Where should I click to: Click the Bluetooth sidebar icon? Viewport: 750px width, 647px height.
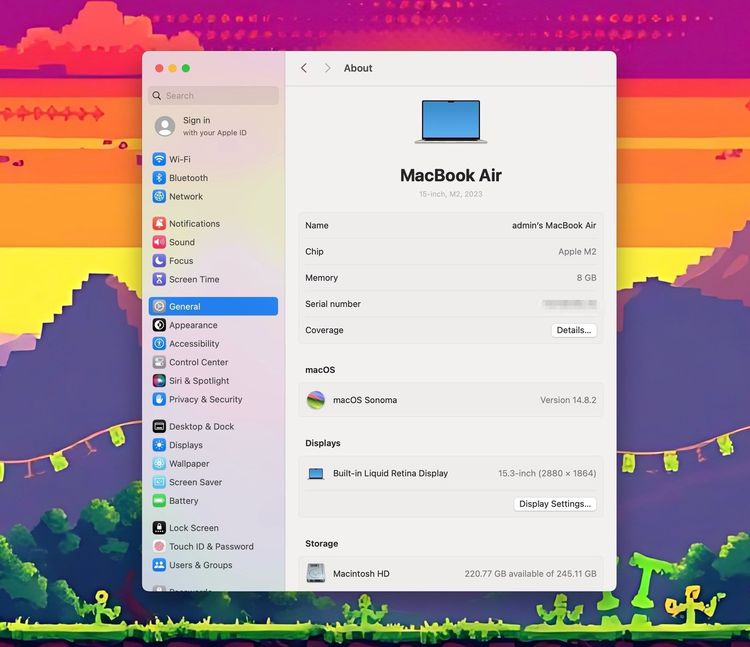pos(159,177)
